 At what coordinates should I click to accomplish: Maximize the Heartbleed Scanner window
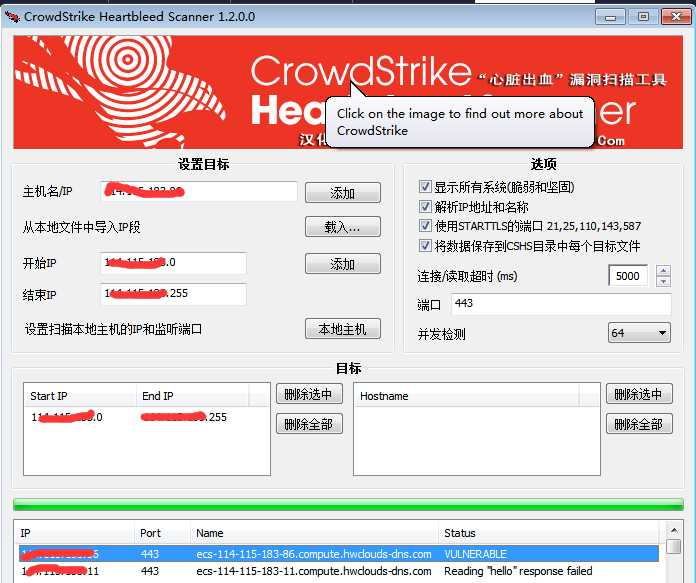pyautogui.click(x=643, y=17)
